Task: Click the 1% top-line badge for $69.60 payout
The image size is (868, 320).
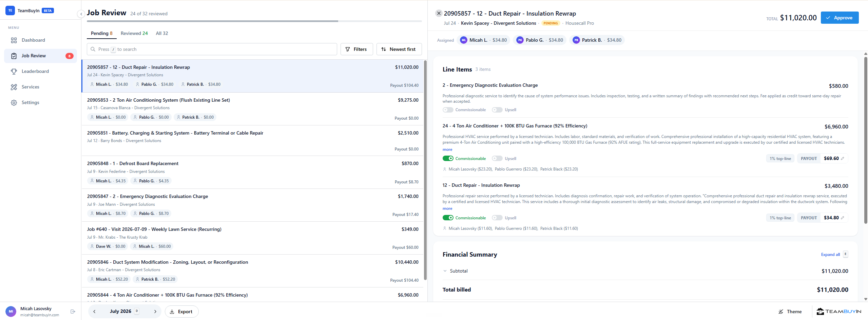Action: tap(780, 158)
